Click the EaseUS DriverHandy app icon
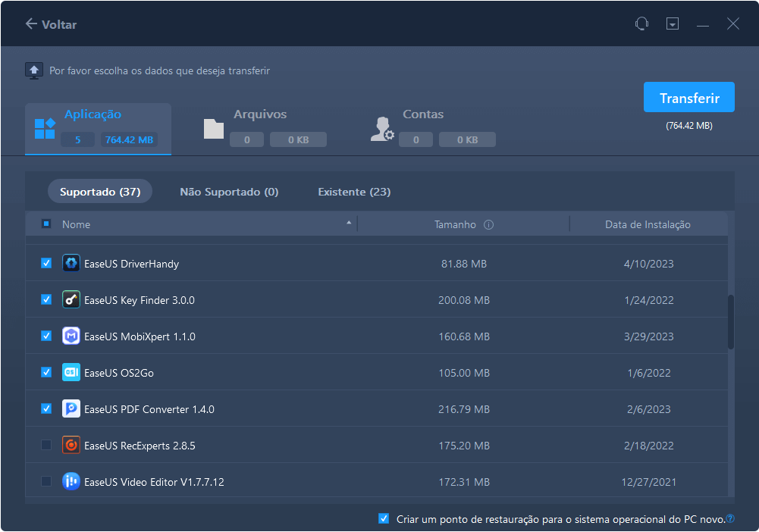Viewport: 759px width, 532px height. (71, 263)
